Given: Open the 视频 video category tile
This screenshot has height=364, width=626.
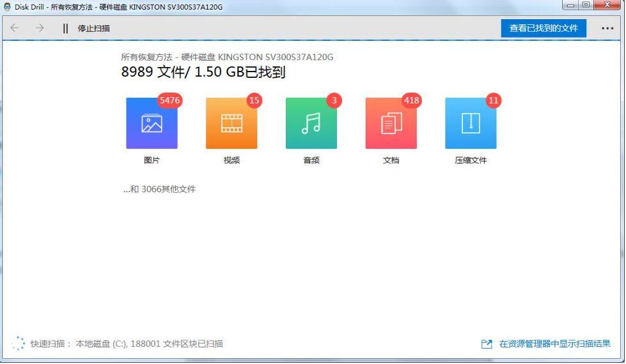Looking at the screenshot, I should tap(231, 123).
